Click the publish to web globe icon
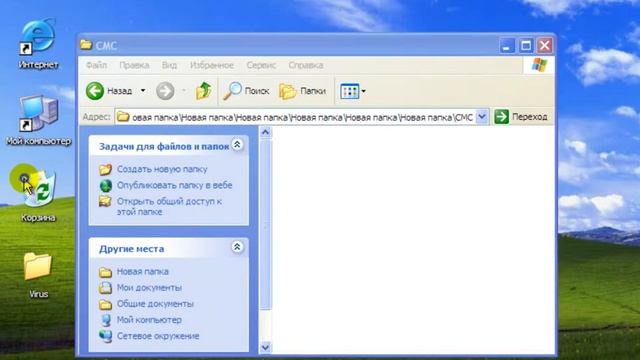 [x=106, y=185]
